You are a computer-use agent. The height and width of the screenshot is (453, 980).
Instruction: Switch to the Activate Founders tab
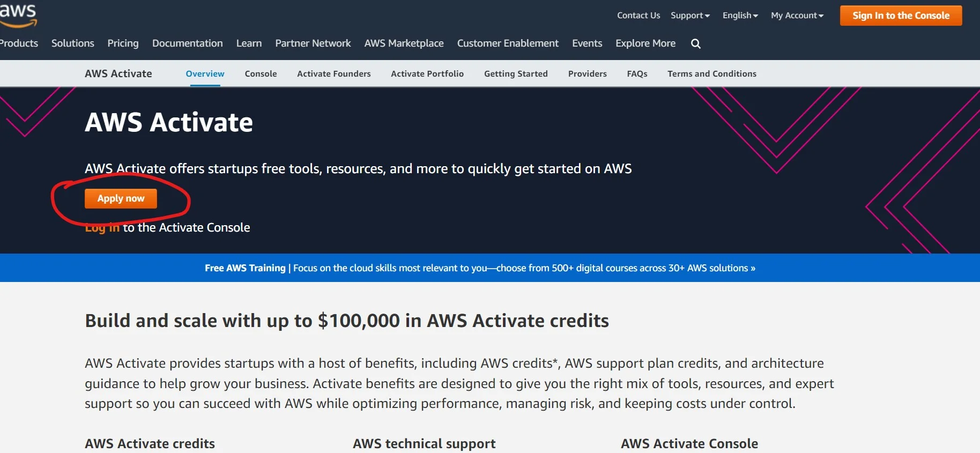click(333, 74)
